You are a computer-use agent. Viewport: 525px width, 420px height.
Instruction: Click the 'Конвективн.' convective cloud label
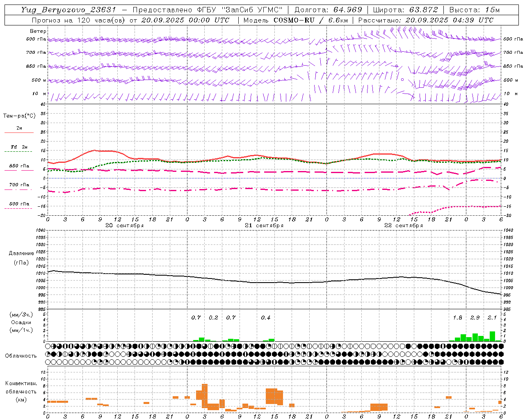click(21, 383)
